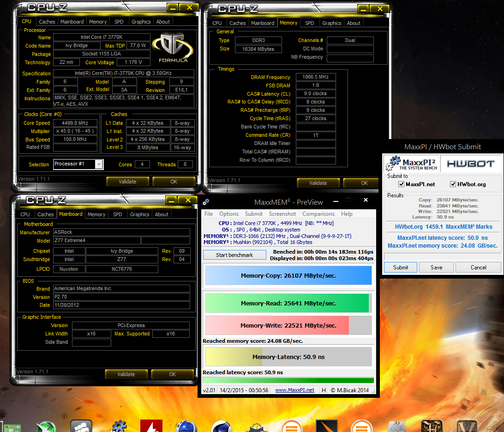Minimize the MaxxMEM² PreView window
Screen dimensions: 504x432
[336, 202]
